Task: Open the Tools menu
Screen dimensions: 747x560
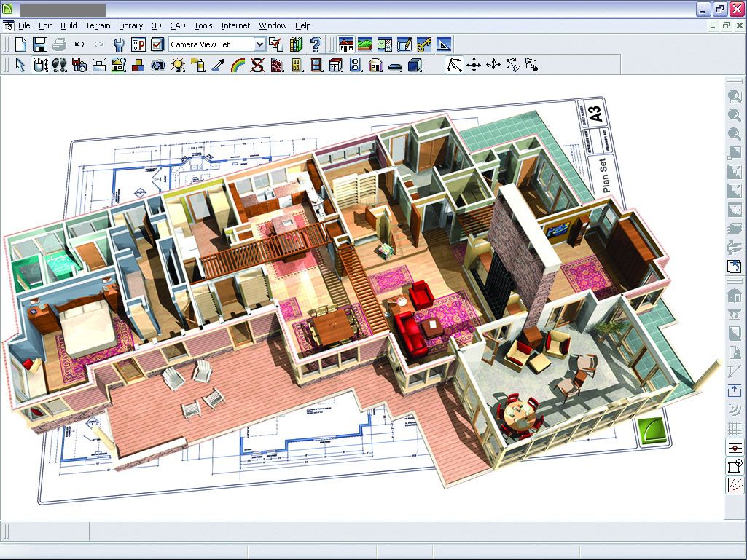Action: [203, 25]
